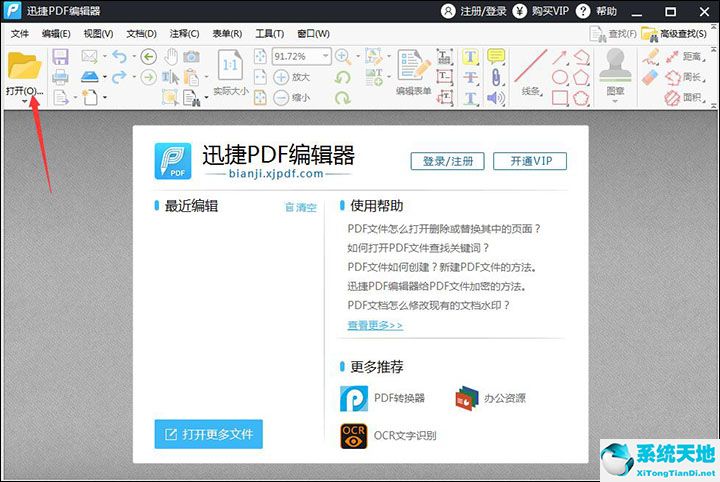Select the Area (面积) measuring tool
The width and height of the screenshot is (720, 482).
click(686, 97)
